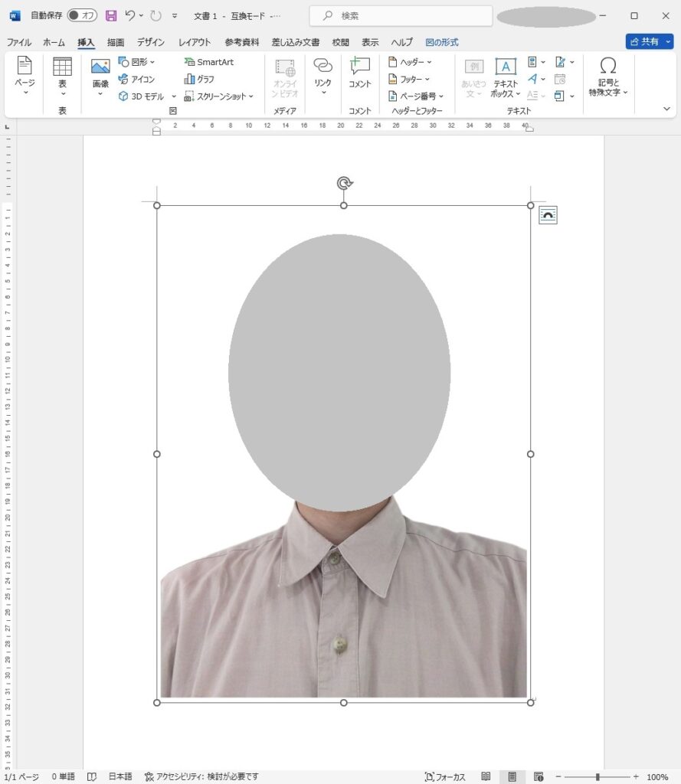Click accessibility status アクセシビリティ: 検討が必要です
The height and width of the screenshot is (784, 681).
pyautogui.click(x=201, y=776)
